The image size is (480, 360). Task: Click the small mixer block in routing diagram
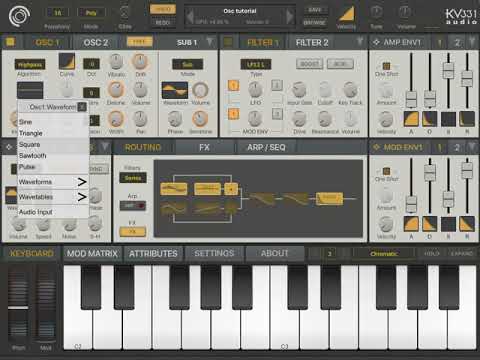pyautogui.click(x=231, y=189)
